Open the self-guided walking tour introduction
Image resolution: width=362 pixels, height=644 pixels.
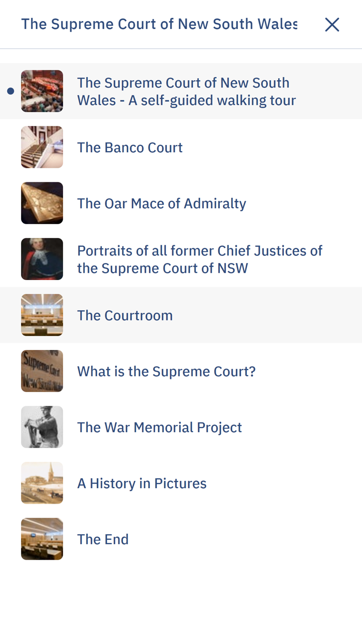pos(187,91)
